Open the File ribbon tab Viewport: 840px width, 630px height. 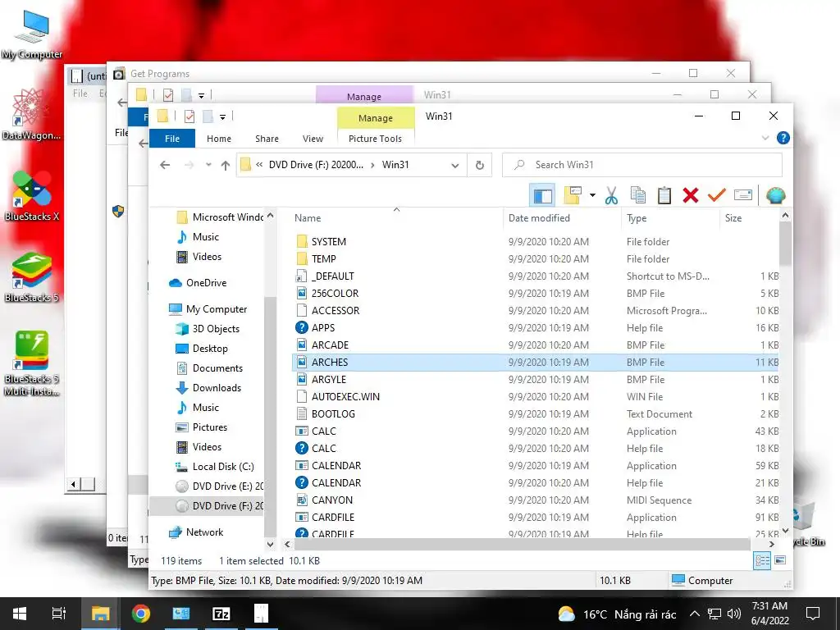coord(172,139)
